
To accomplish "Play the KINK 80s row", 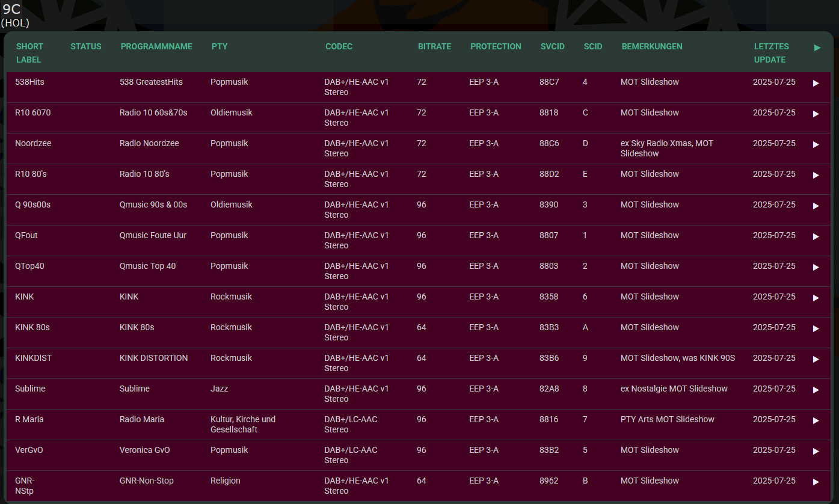I will coord(816,328).
